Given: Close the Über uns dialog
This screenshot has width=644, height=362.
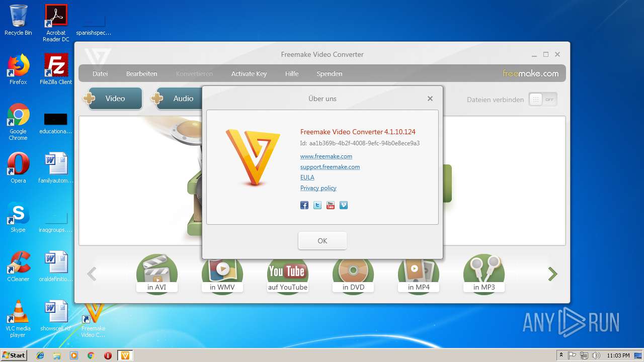Looking at the screenshot, I should [430, 99].
